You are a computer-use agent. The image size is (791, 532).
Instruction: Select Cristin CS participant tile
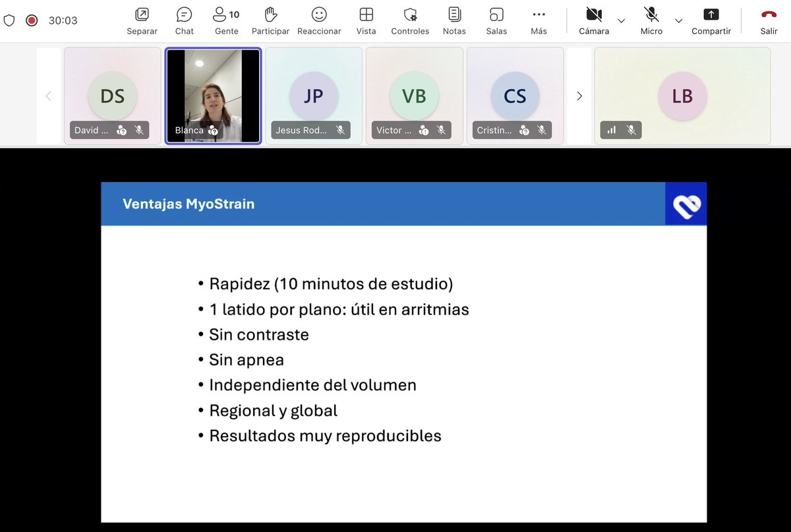(x=515, y=96)
